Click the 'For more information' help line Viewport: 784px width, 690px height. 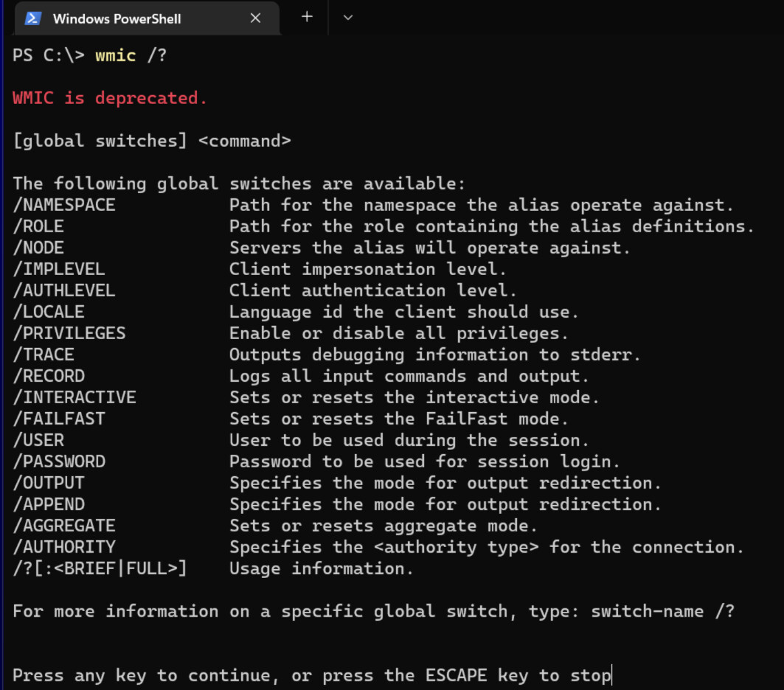[x=373, y=611]
